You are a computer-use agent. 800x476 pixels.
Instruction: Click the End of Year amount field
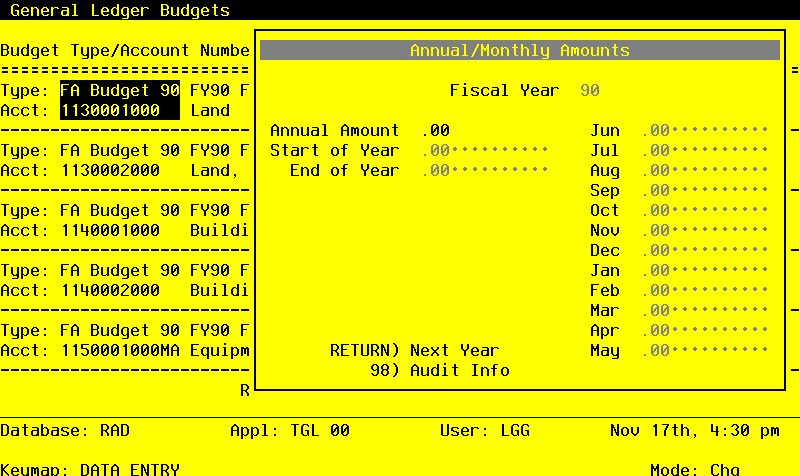tap(485, 170)
